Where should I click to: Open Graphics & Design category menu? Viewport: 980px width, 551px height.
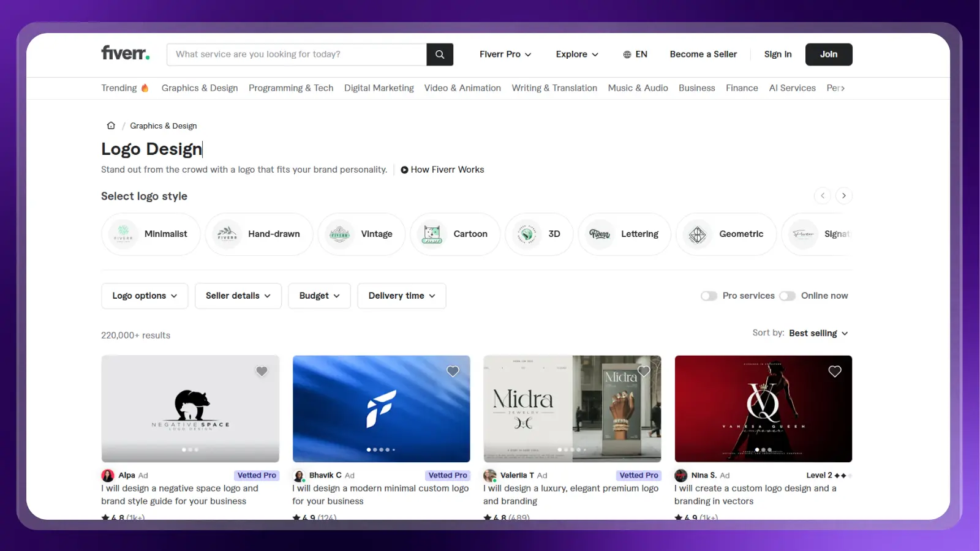pos(200,88)
